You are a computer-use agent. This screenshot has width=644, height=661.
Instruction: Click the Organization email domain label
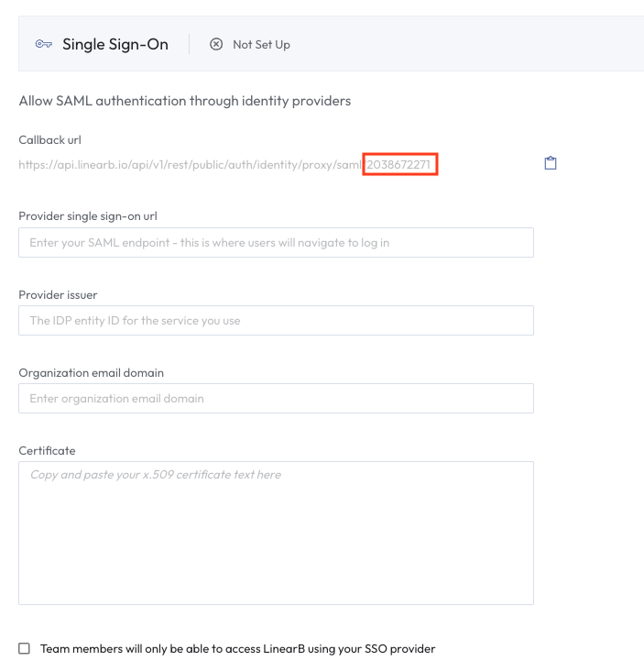coord(91,373)
